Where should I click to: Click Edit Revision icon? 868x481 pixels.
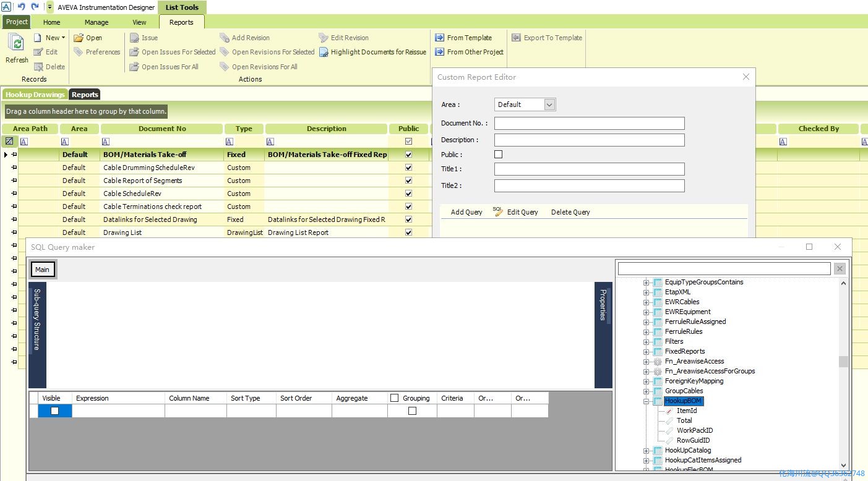tap(324, 38)
